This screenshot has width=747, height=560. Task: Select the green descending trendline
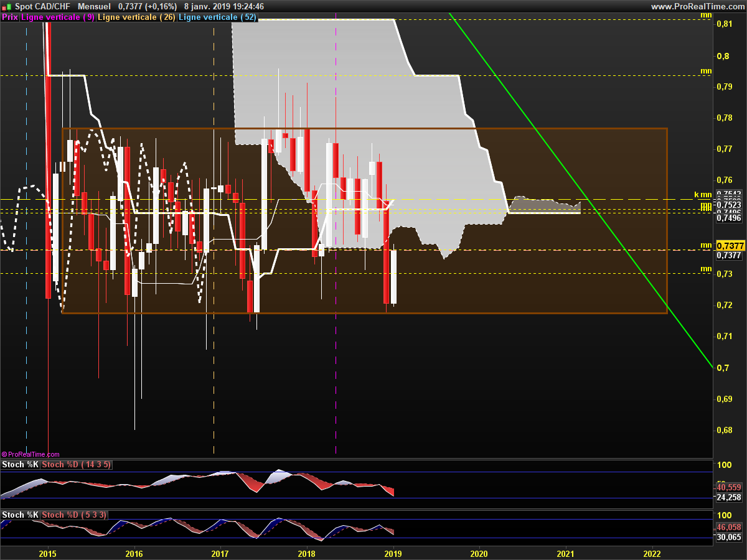coord(580,190)
